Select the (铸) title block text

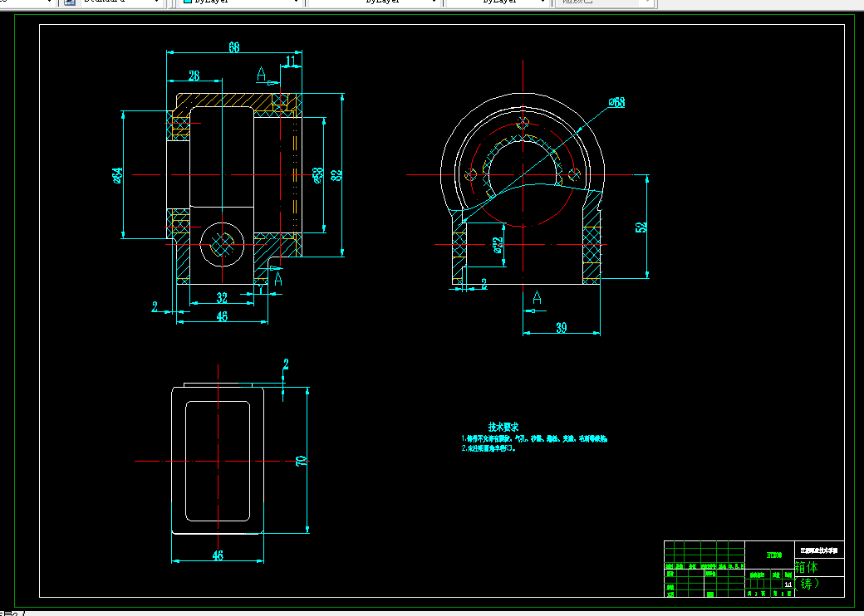[x=806, y=584]
